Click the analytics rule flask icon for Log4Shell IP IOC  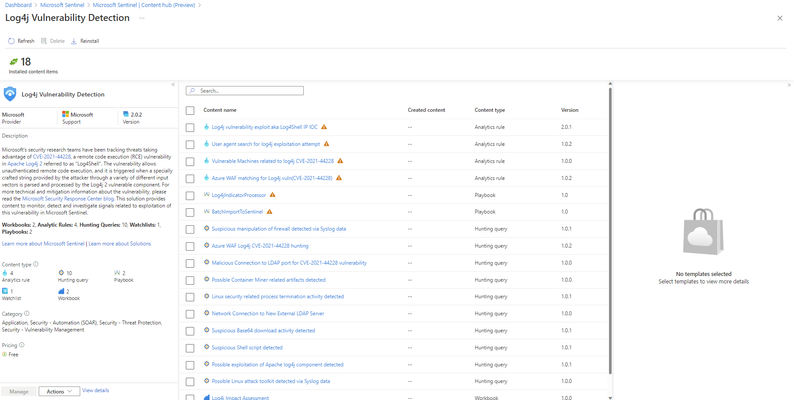point(207,127)
